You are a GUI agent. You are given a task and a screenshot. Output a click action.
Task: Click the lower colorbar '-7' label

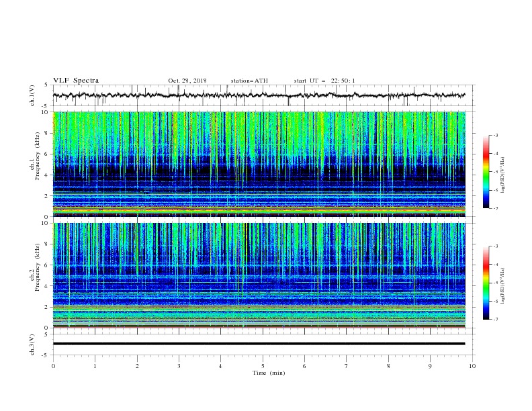pyautogui.click(x=495, y=320)
